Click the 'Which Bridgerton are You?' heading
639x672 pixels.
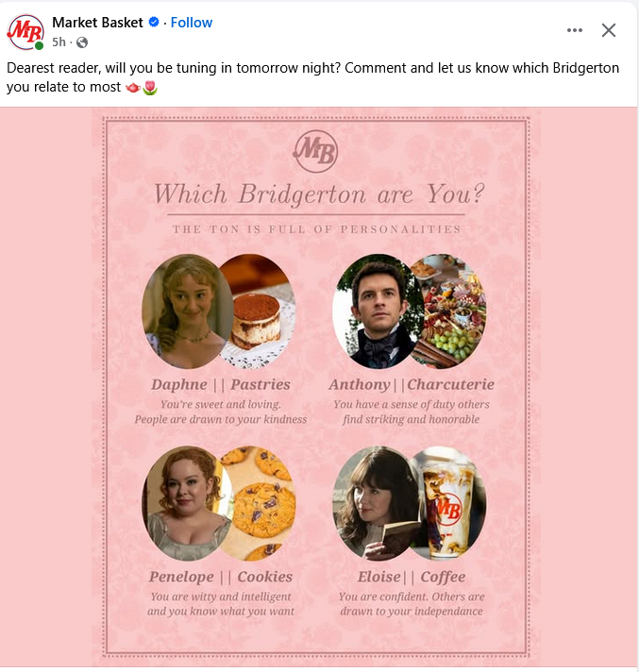tap(319, 194)
